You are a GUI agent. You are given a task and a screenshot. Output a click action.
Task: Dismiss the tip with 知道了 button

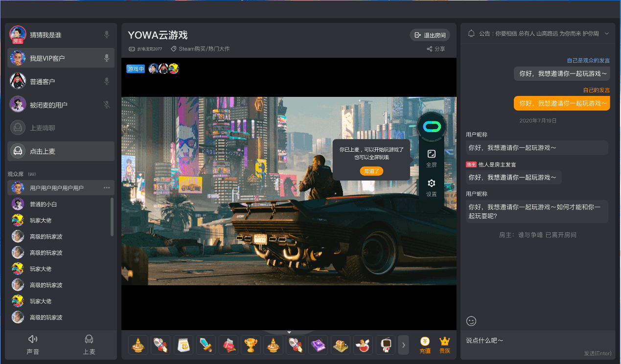point(371,171)
